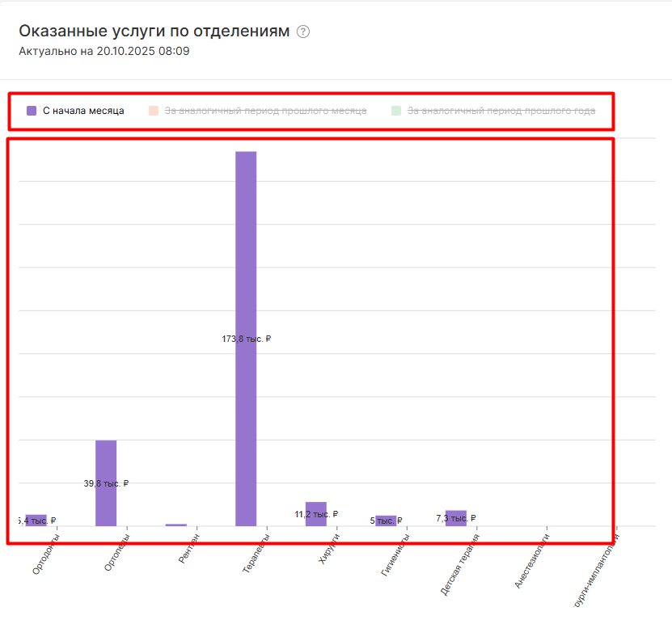Select the tiny purple bar for Рентген
Image resolution: width=672 pixels, height=624 pixels.
pyautogui.click(x=175, y=525)
